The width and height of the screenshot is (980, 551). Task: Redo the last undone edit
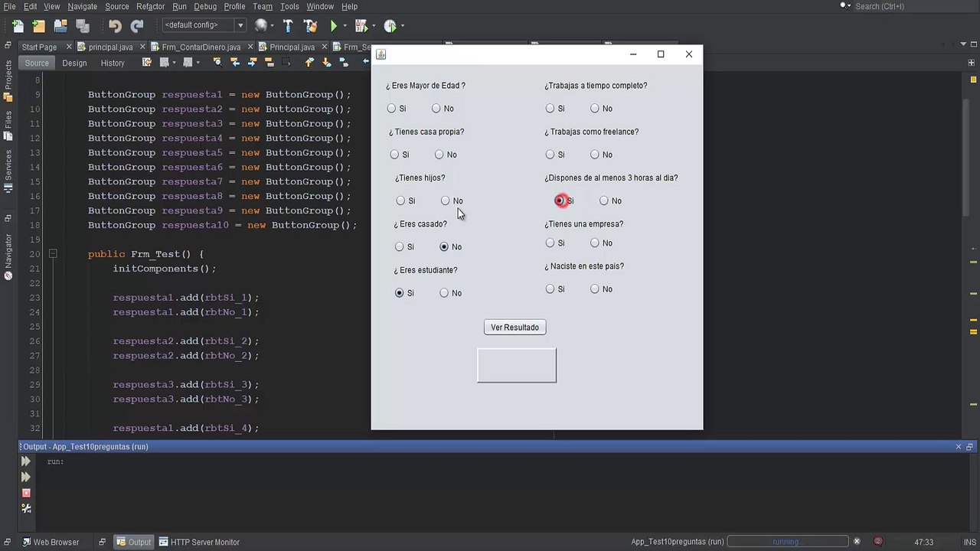coord(137,25)
